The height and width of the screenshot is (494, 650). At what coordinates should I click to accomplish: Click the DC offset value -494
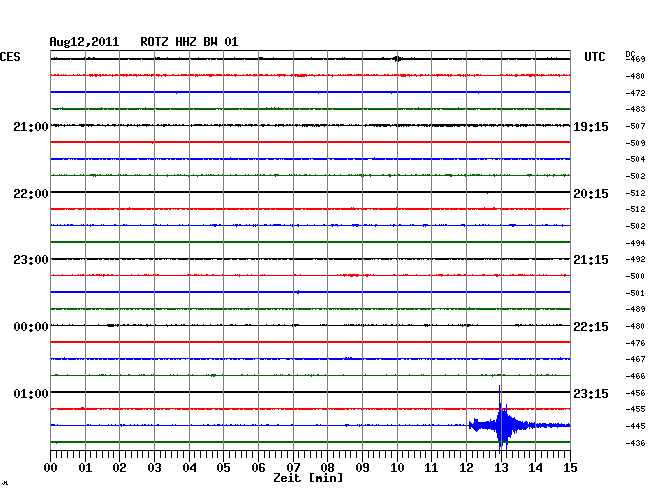pos(635,243)
